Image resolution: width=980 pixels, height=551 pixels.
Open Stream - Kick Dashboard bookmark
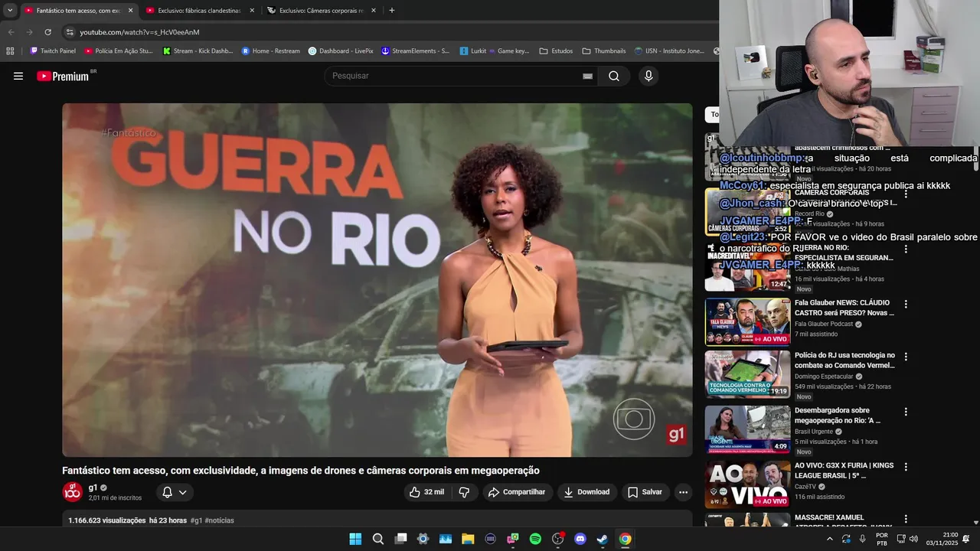point(198,51)
